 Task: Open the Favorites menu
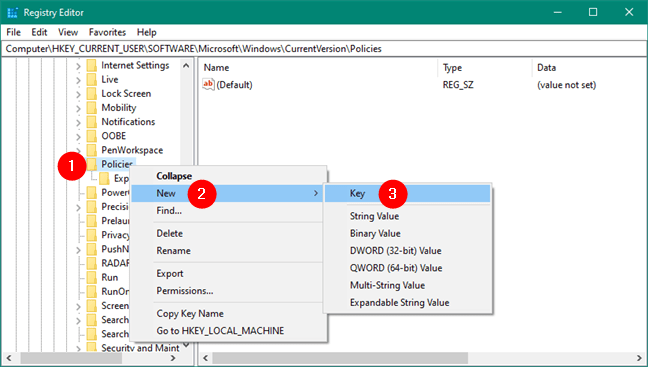click(x=107, y=32)
